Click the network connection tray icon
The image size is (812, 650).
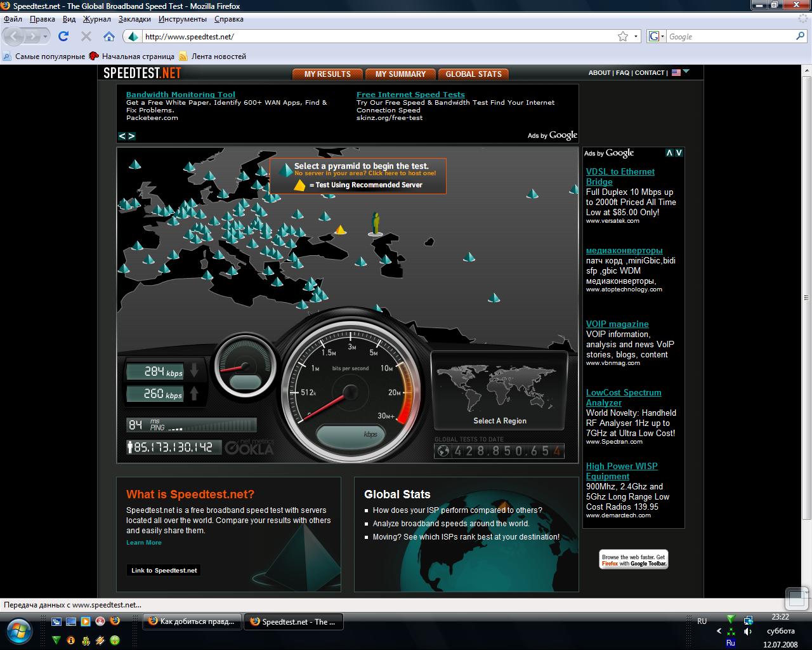click(748, 620)
